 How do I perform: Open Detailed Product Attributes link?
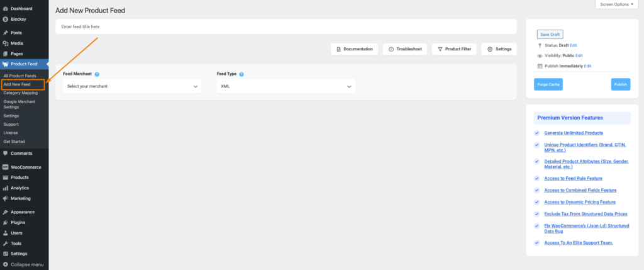[x=587, y=164]
